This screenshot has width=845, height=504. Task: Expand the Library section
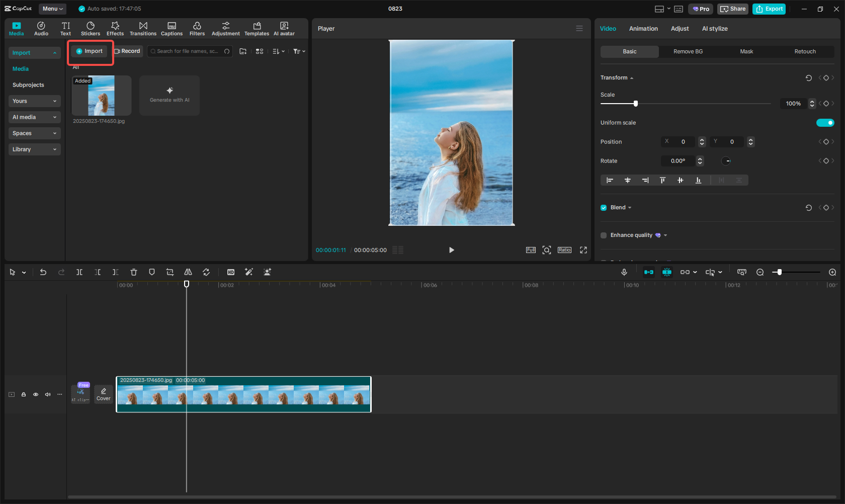pos(34,149)
